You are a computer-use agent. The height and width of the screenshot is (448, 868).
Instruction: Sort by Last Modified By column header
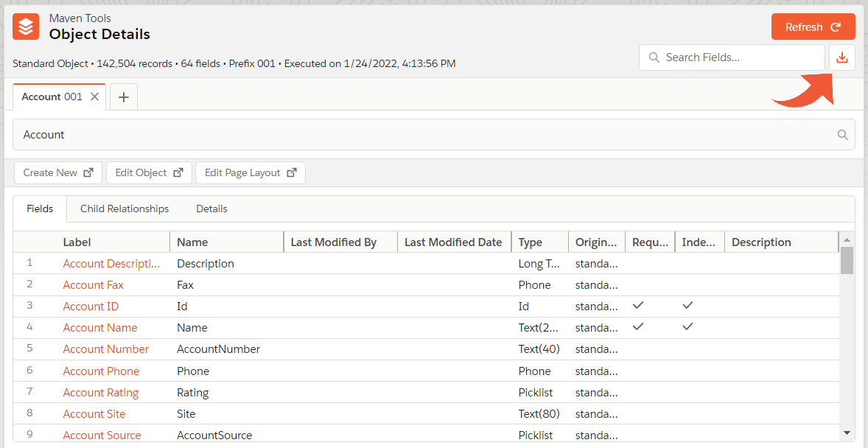(x=340, y=242)
